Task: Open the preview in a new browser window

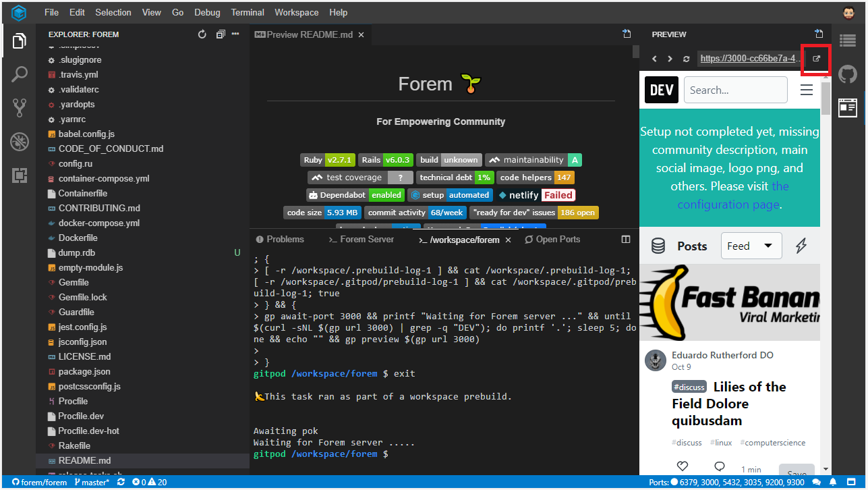Action: [x=816, y=59]
